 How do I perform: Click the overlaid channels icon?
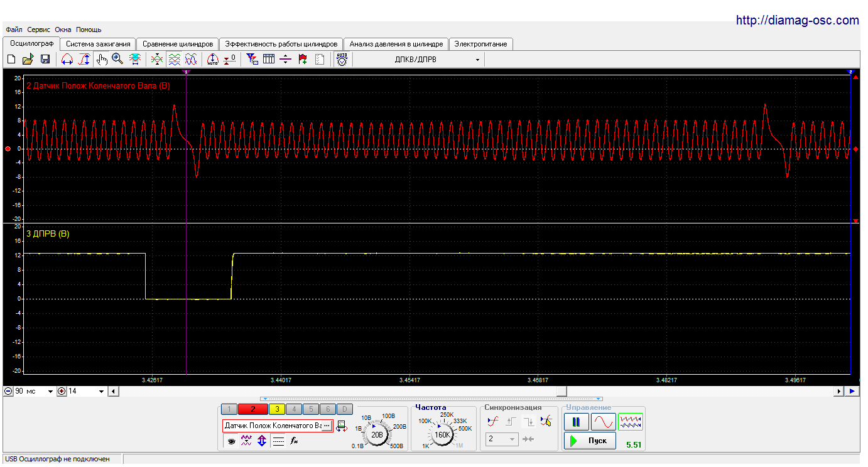[x=158, y=59]
